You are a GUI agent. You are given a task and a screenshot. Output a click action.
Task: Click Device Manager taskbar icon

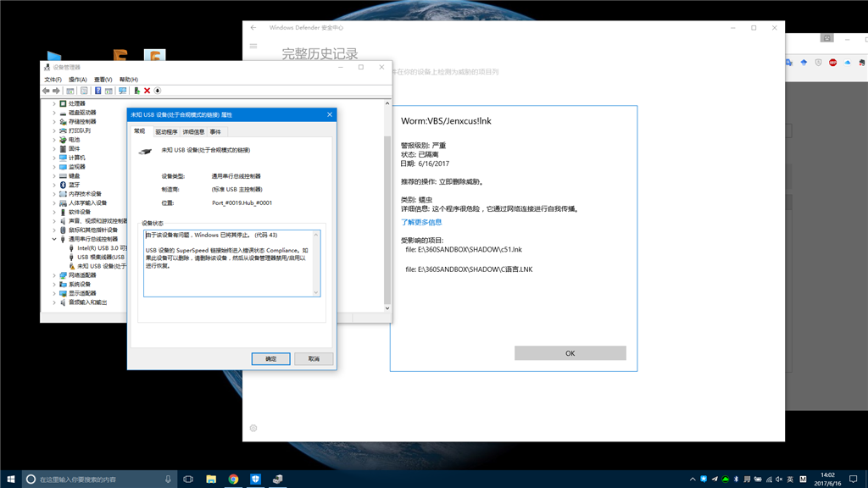coord(277,480)
